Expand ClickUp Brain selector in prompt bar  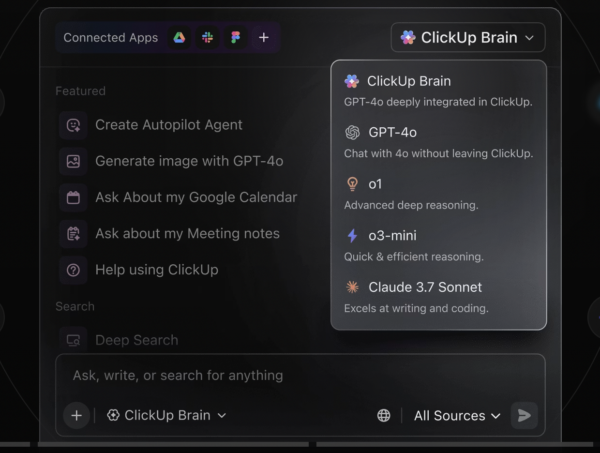click(166, 416)
